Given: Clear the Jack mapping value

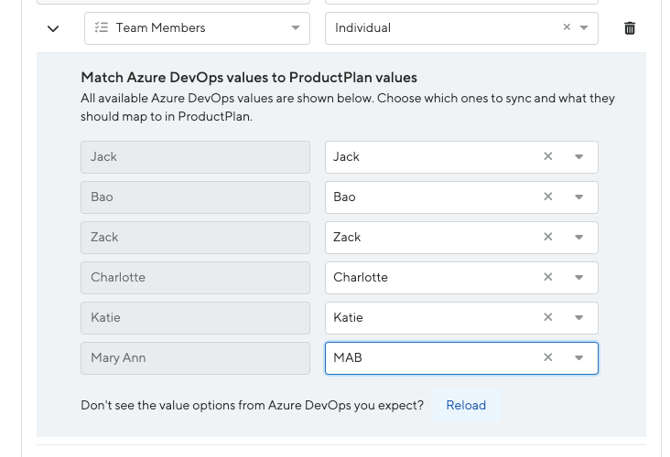Looking at the screenshot, I should pyautogui.click(x=547, y=157).
